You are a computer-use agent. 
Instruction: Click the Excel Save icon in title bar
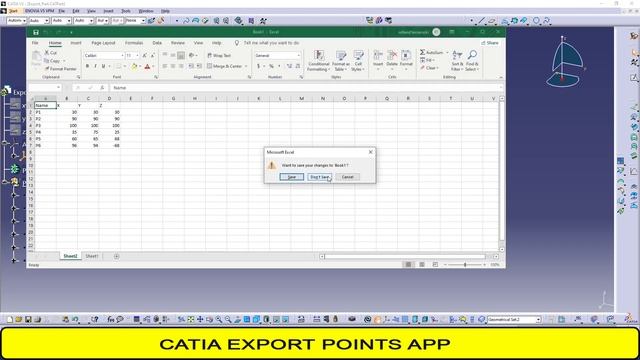point(36,32)
